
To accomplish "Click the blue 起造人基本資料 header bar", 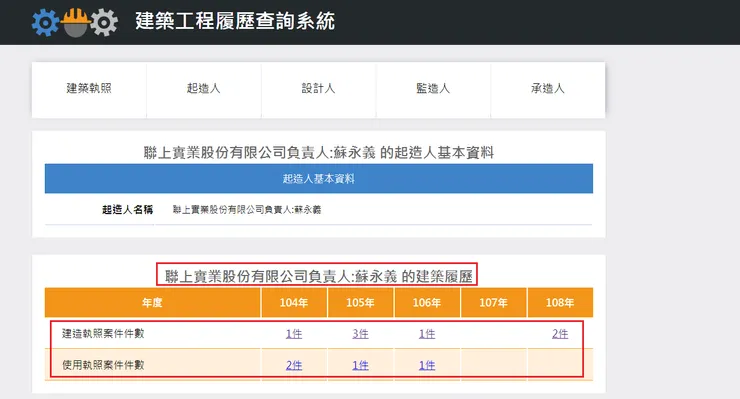I will (319, 178).
